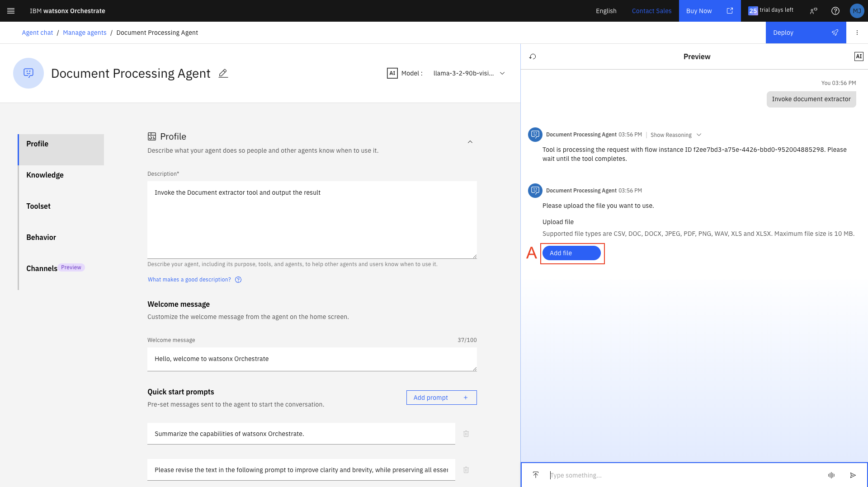Open 'What makes a good description?' link
Viewport: 868px width, 487px height.
point(189,280)
